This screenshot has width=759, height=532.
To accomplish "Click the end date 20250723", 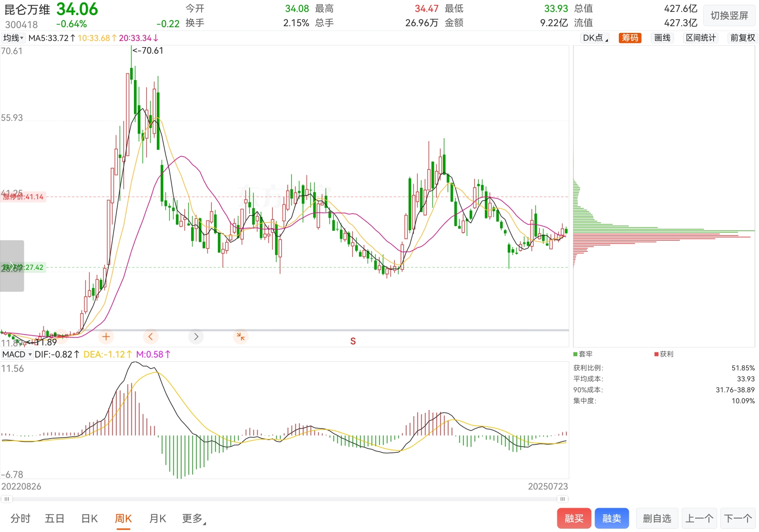I will pyautogui.click(x=548, y=487).
